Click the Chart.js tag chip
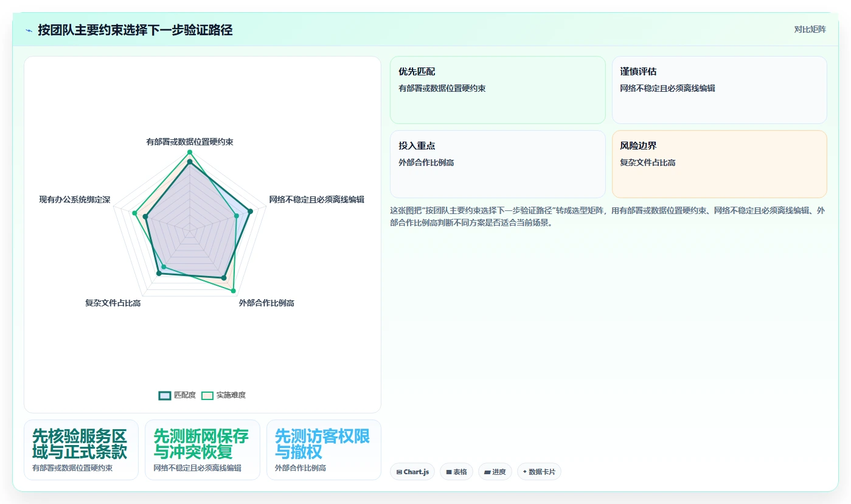Screen dimensions: 851x504 [x=412, y=472]
